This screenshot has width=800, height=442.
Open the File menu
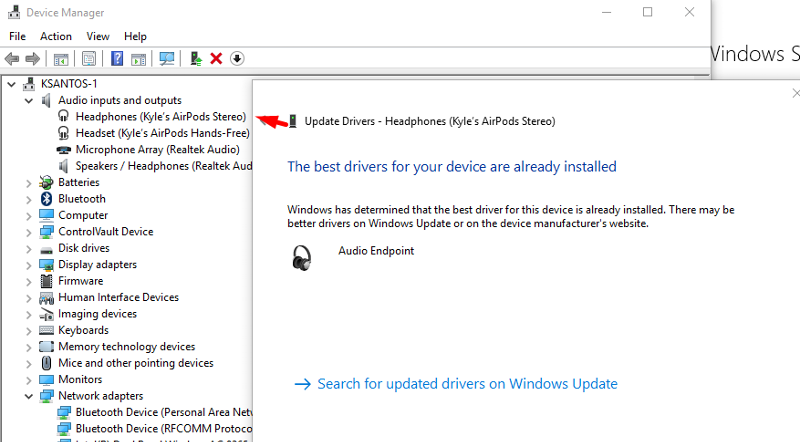(17, 36)
